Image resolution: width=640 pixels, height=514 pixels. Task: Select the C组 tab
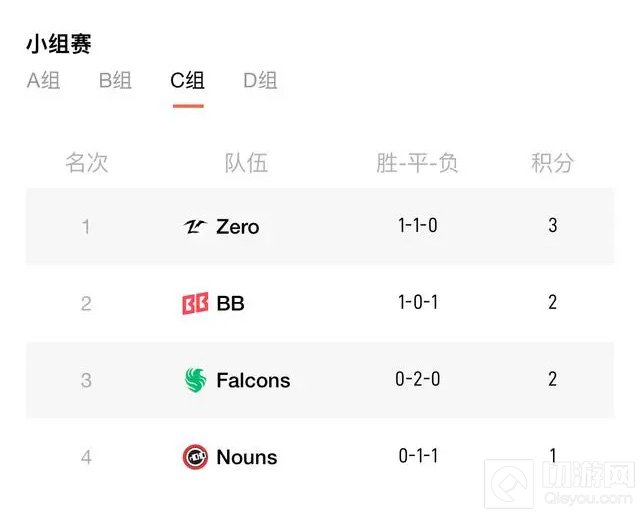point(188,81)
